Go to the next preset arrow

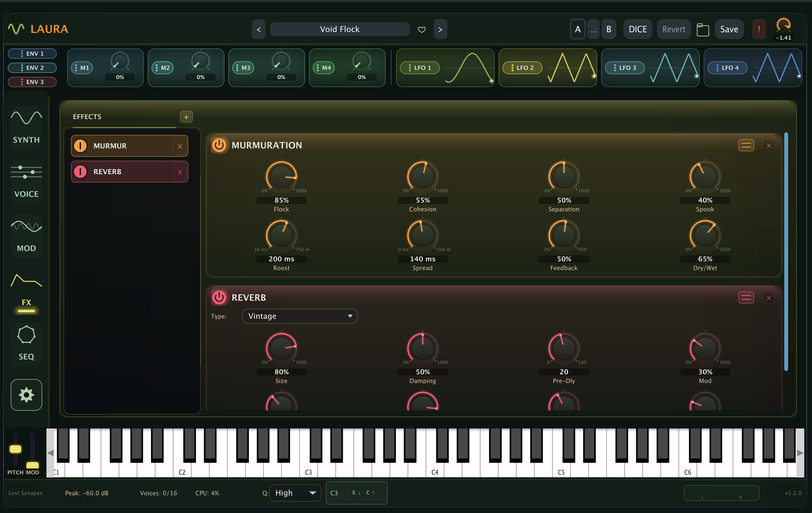pyautogui.click(x=440, y=29)
